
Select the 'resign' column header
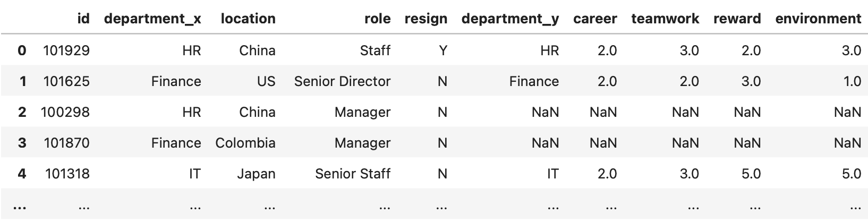click(426, 19)
